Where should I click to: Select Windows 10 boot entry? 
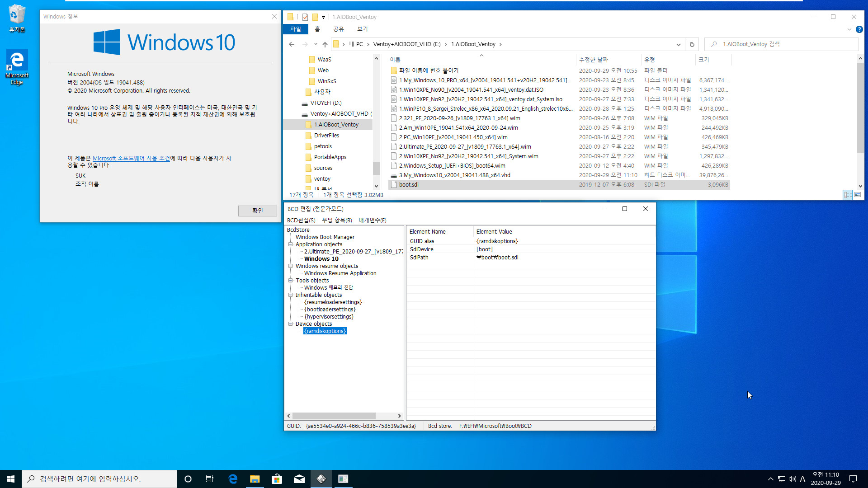coord(321,259)
